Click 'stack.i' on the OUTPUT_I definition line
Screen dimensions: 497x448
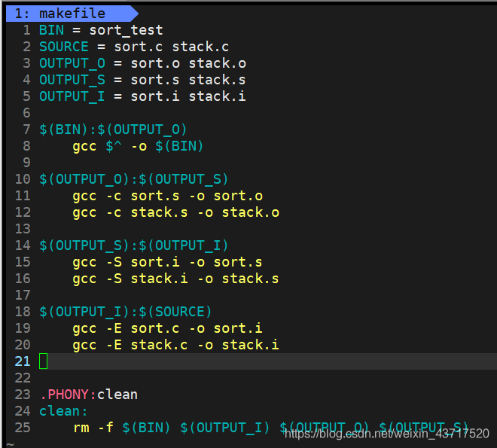[218, 96]
